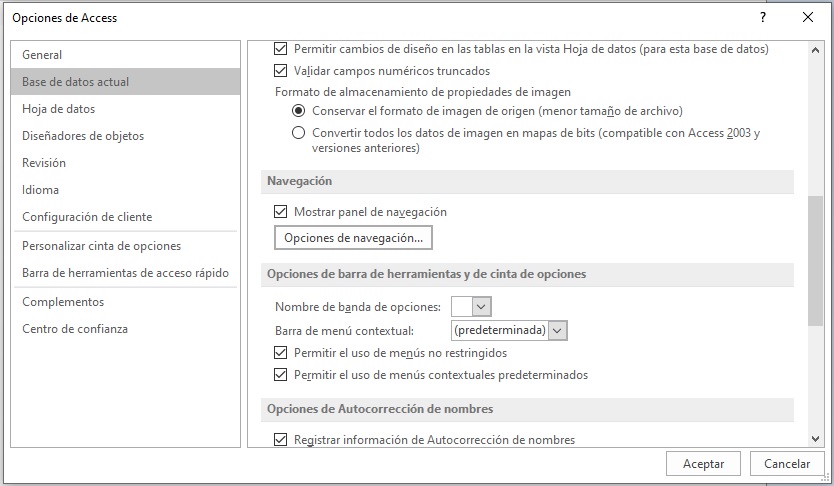This screenshot has height=486, width=834.
Task: Click the vertical scrollbar thumb
Action: click(x=815, y=261)
